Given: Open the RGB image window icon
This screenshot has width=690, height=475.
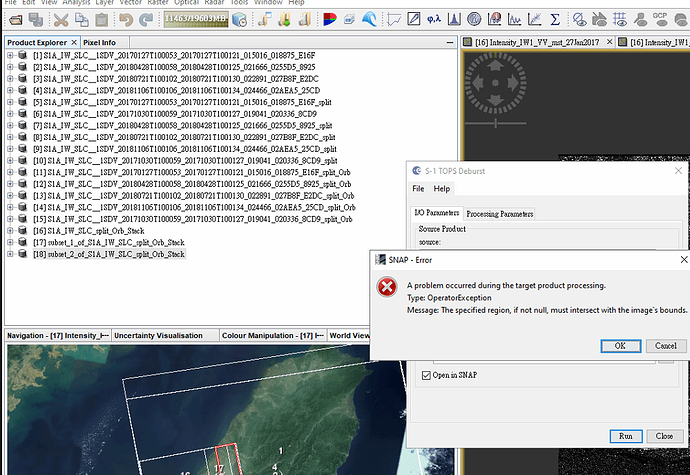Looking at the screenshot, I should 330,19.
